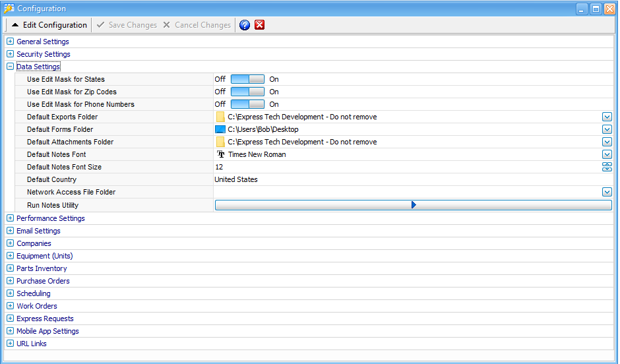The width and height of the screenshot is (620, 364).
Task: Click the font size value 12
Action: pyautogui.click(x=219, y=167)
